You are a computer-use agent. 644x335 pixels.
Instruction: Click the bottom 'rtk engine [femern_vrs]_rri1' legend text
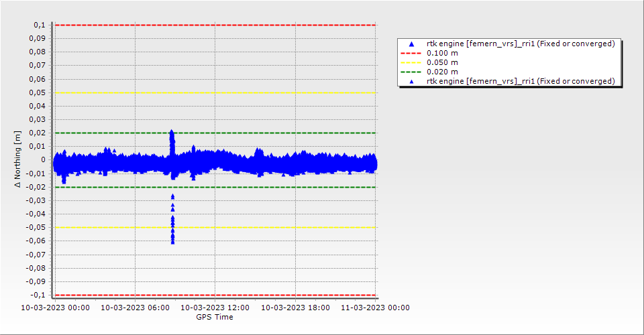(x=521, y=82)
